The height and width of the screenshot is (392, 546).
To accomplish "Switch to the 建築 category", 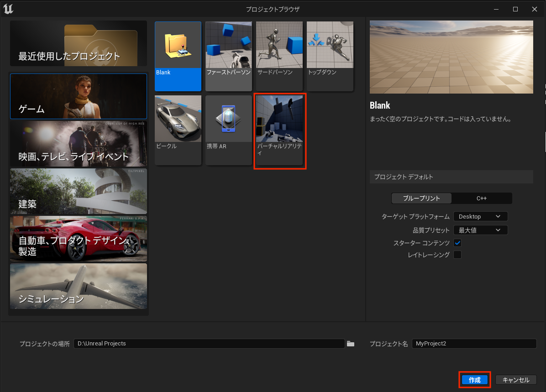I will click(79, 191).
